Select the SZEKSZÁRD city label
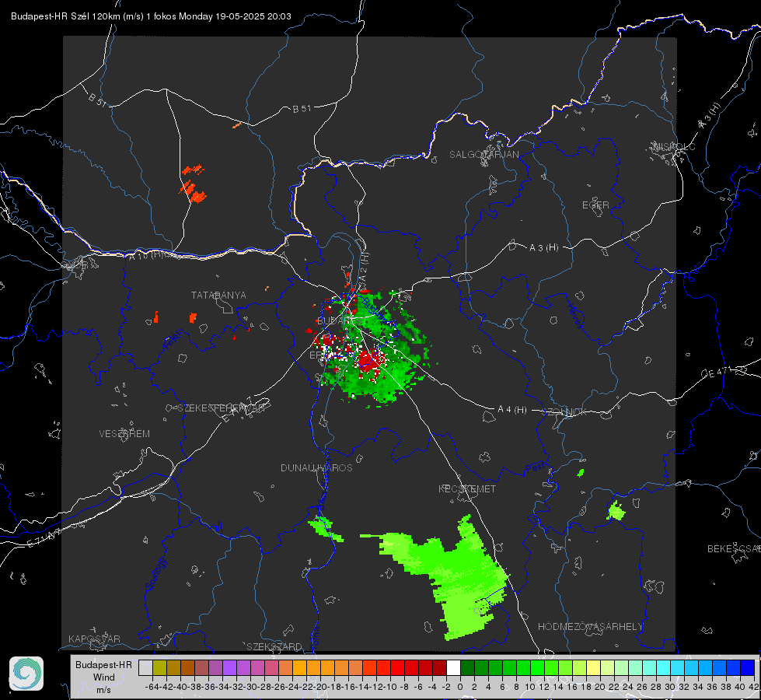Screen dimensions: 761x700 (x=274, y=646)
